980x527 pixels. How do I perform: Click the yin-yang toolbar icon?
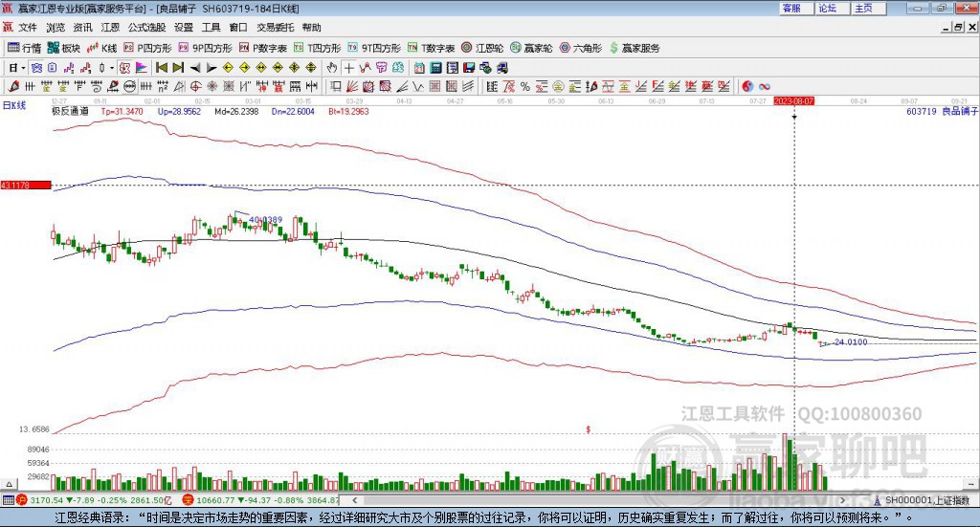pyautogui.click(x=747, y=87)
